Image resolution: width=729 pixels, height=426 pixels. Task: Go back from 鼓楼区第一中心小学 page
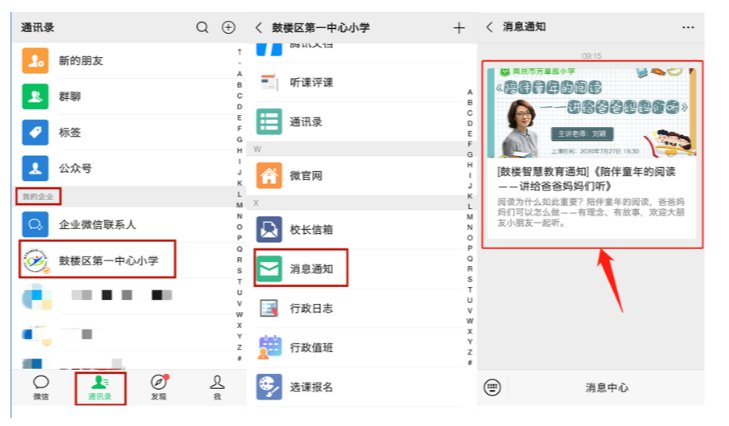[x=258, y=28]
